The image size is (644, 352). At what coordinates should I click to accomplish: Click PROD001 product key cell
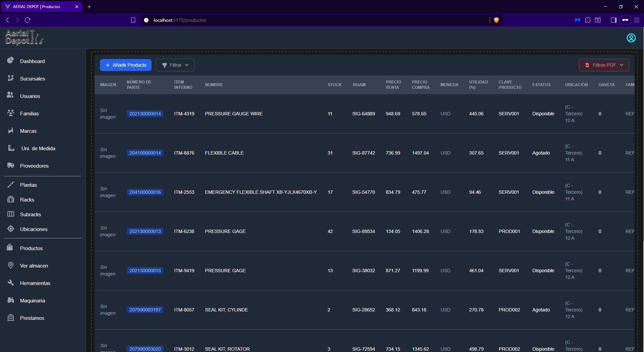[x=509, y=231]
